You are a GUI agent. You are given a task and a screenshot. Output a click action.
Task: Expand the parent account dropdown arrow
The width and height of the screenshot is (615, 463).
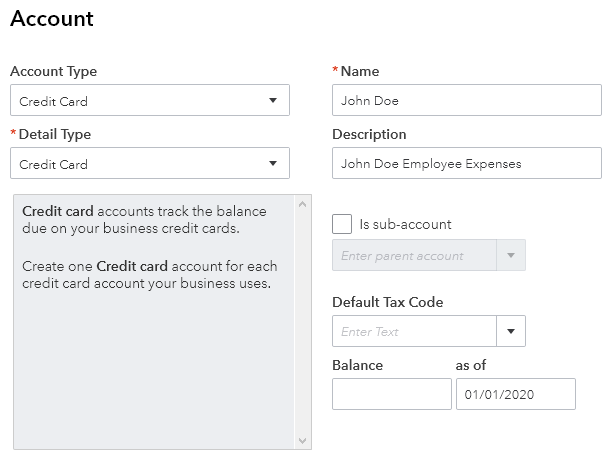pos(511,255)
